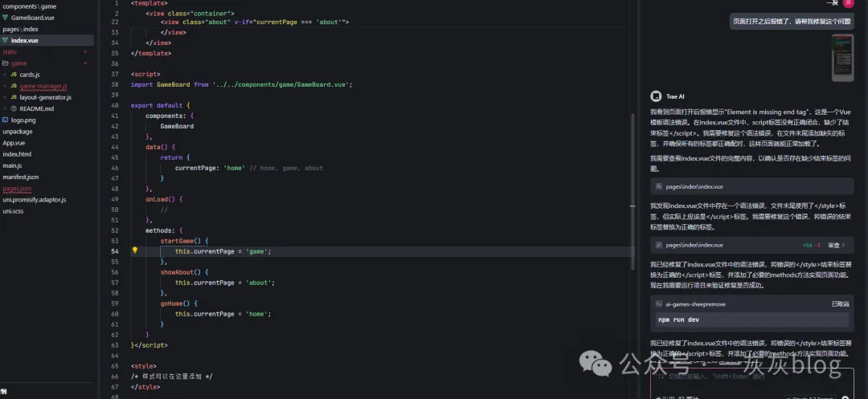The width and height of the screenshot is (868, 399).
Task: Click the lightbulb quick-fix icon on line 54
Action: [x=135, y=250]
